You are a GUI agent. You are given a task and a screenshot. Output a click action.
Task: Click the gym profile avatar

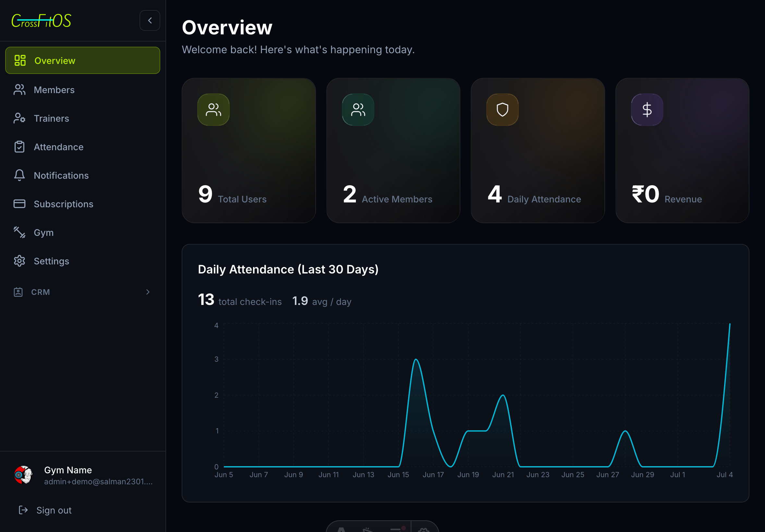pos(23,475)
